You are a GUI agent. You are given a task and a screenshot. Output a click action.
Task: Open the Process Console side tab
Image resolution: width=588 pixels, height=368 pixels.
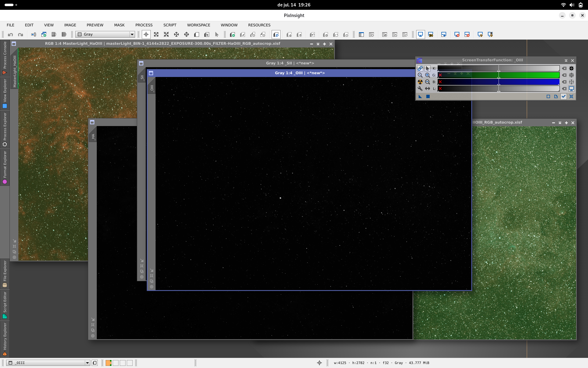click(5, 58)
